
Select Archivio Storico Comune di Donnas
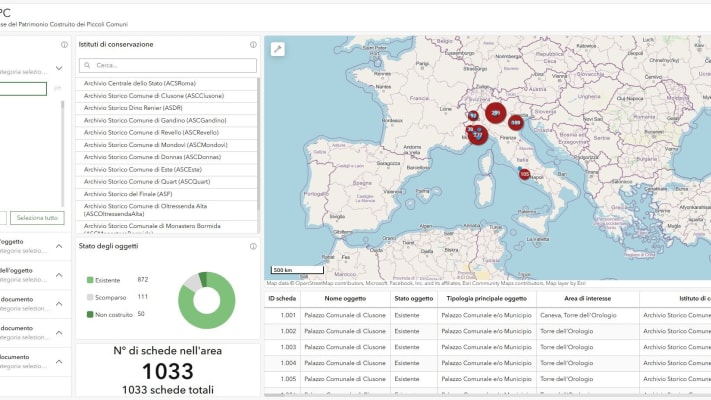[x=166, y=157]
